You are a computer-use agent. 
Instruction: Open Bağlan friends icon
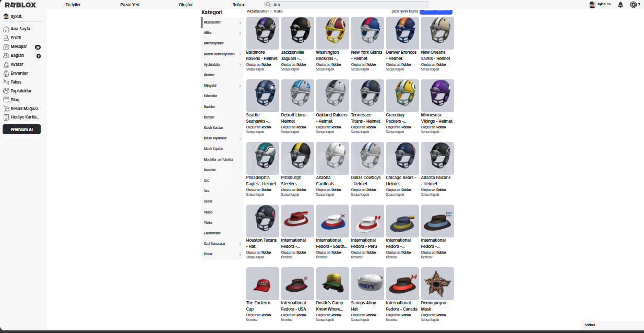[6, 55]
